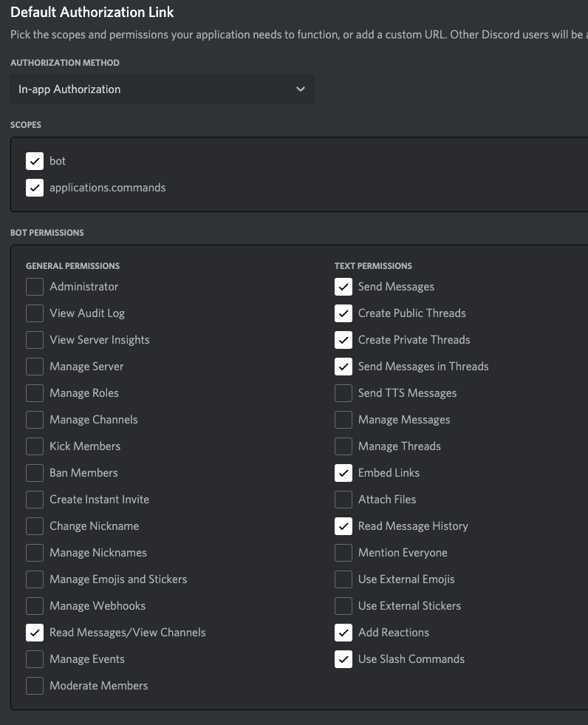Enable Create Instant Invite permission

coord(35,500)
